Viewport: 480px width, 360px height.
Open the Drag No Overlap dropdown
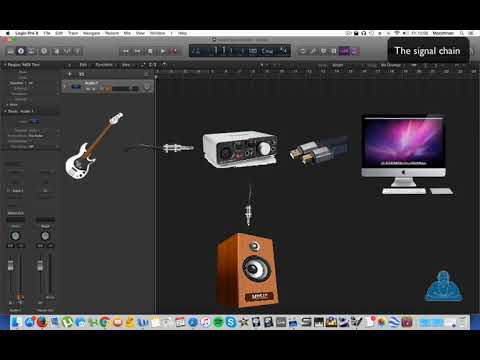point(391,65)
